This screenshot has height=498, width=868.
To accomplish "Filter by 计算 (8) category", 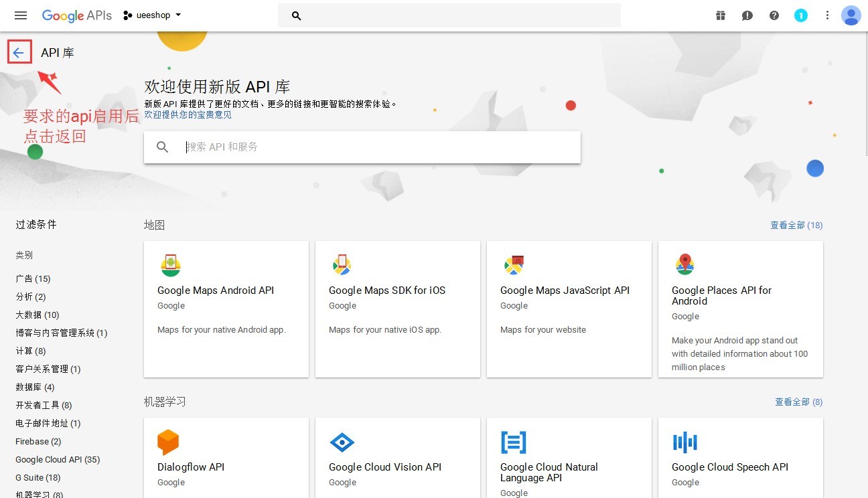I will 31,351.
